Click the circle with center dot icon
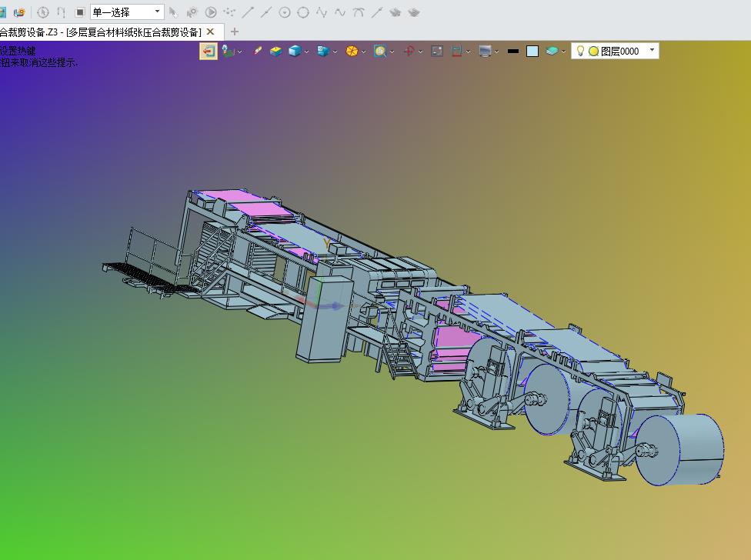The image size is (751, 560). click(x=285, y=12)
